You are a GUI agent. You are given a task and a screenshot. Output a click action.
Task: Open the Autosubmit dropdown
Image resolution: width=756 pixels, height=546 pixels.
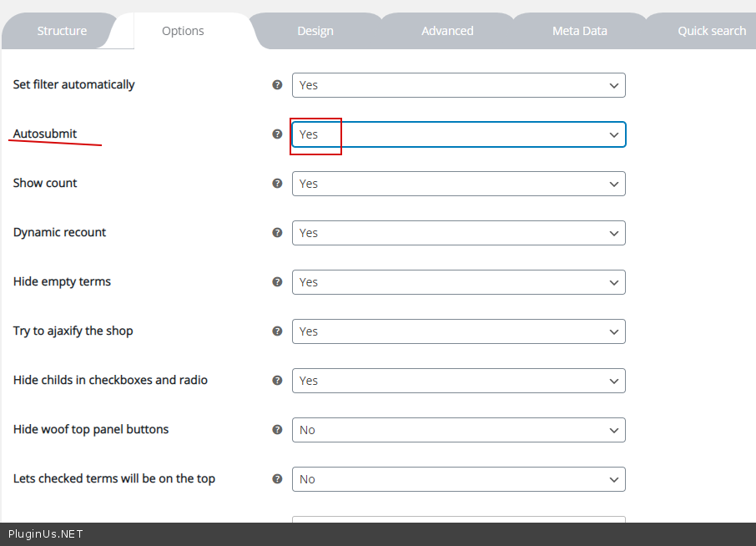(458, 134)
